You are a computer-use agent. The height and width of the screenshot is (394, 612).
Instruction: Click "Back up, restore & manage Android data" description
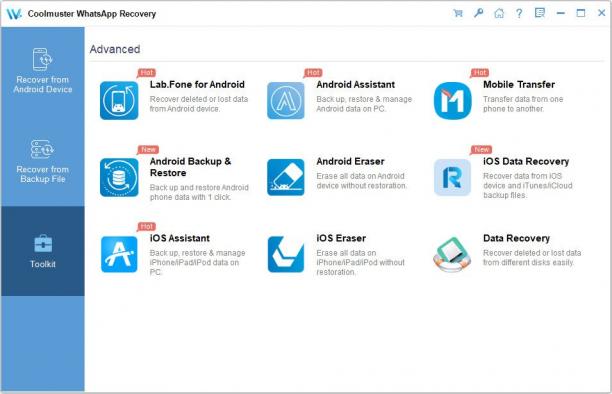[364, 104]
